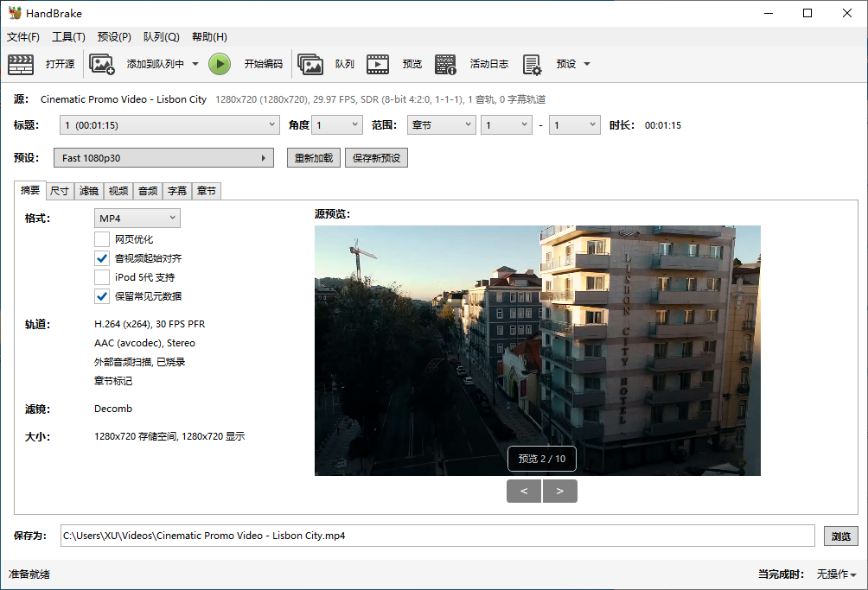
Task: Expand the MP4 format dropdown
Action: [137, 219]
